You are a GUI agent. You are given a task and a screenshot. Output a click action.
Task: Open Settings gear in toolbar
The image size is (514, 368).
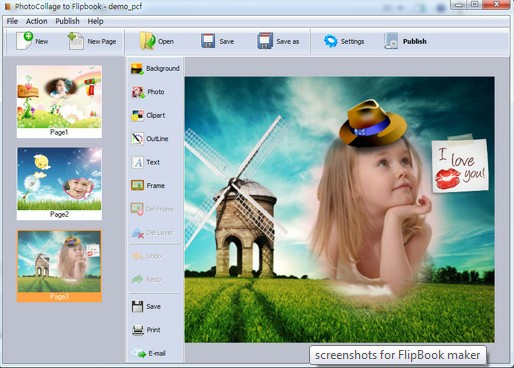click(x=330, y=41)
